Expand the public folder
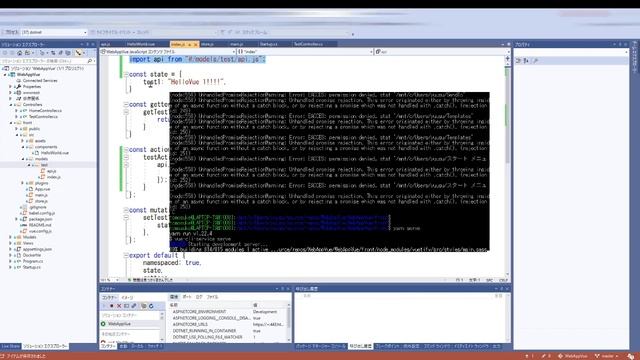This screenshot has width=640, height=360. point(17,129)
